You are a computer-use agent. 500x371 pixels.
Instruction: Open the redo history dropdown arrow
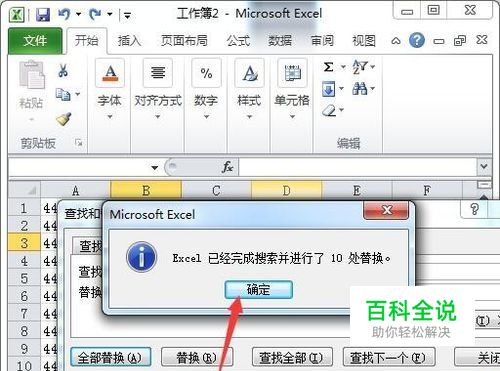(x=110, y=14)
